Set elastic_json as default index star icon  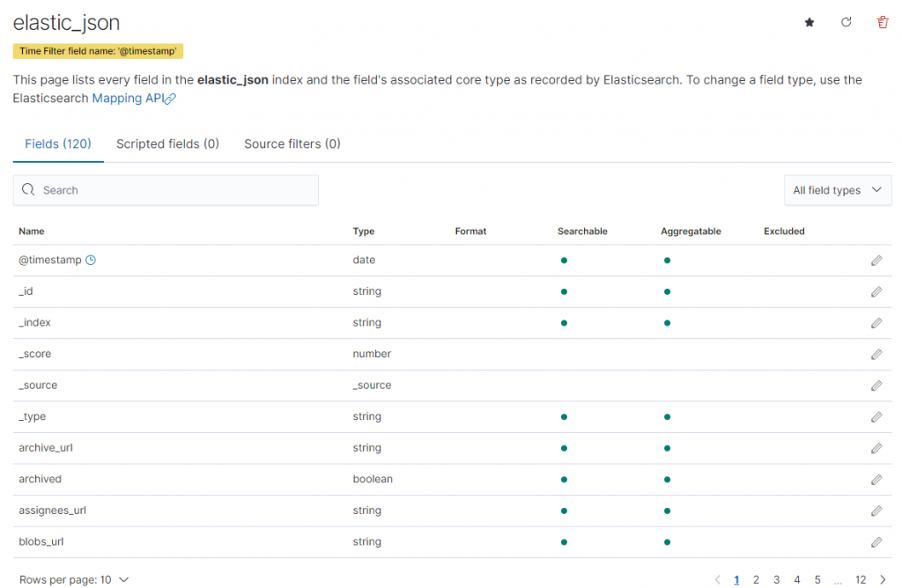810,22
